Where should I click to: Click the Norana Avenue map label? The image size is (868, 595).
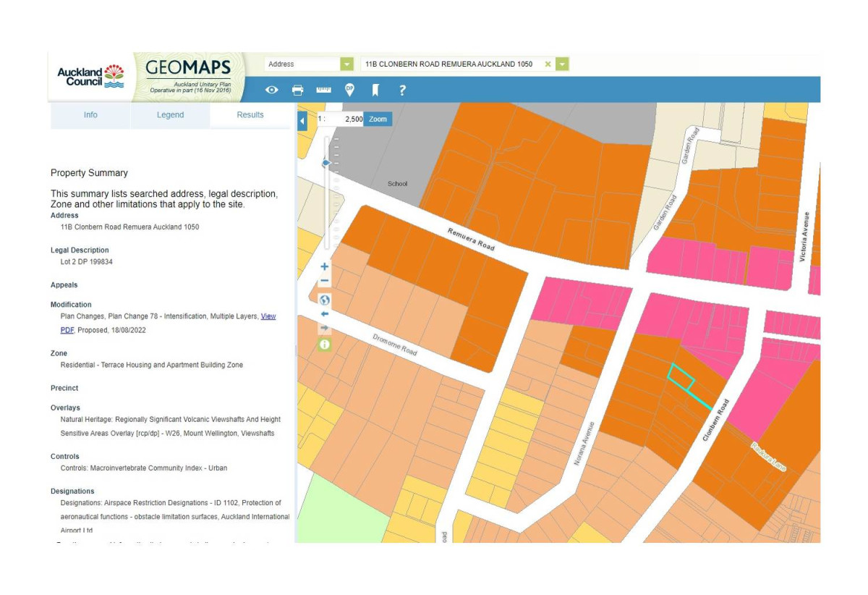point(584,442)
